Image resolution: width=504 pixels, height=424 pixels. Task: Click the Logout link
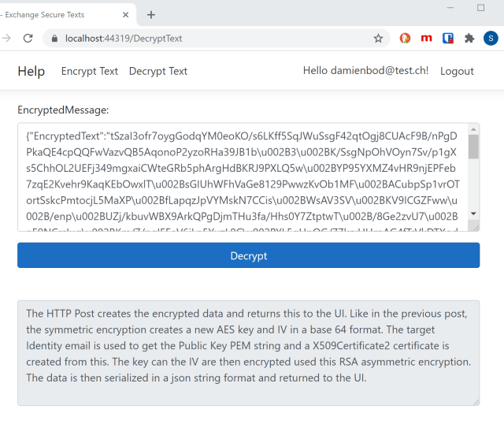pos(457,71)
